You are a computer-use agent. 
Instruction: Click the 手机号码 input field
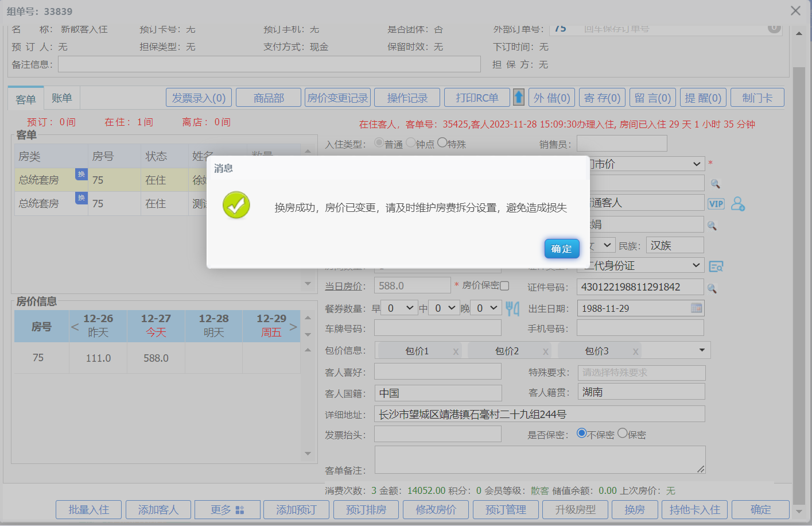click(x=640, y=328)
